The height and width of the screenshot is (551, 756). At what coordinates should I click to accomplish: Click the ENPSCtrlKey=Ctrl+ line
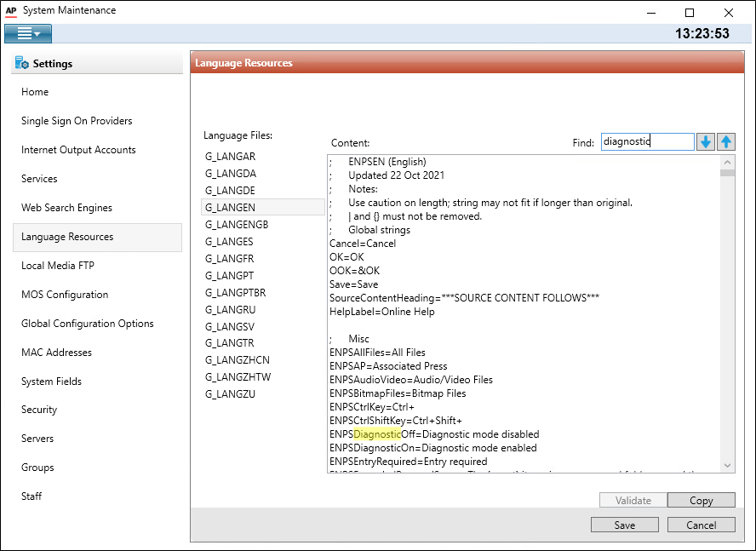[x=372, y=407]
